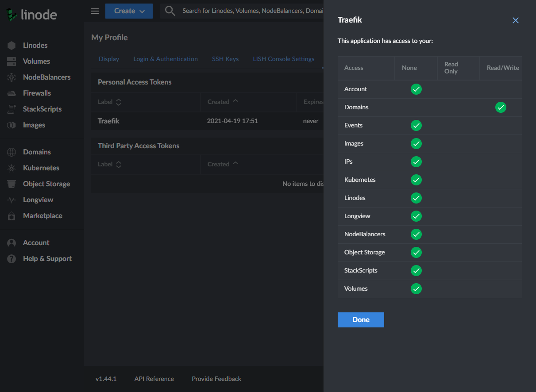Click the Account None checkmark
536x392 pixels.
pyautogui.click(x=416, y=89)
